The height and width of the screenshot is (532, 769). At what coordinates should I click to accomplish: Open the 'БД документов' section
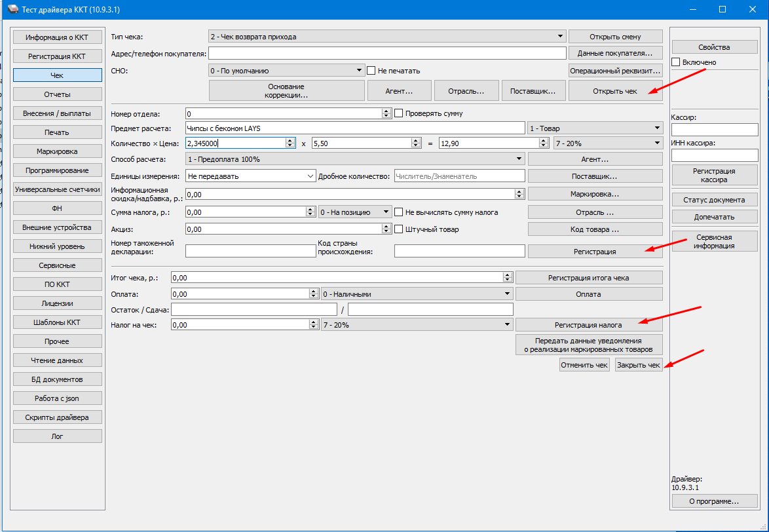coord(58,379)
